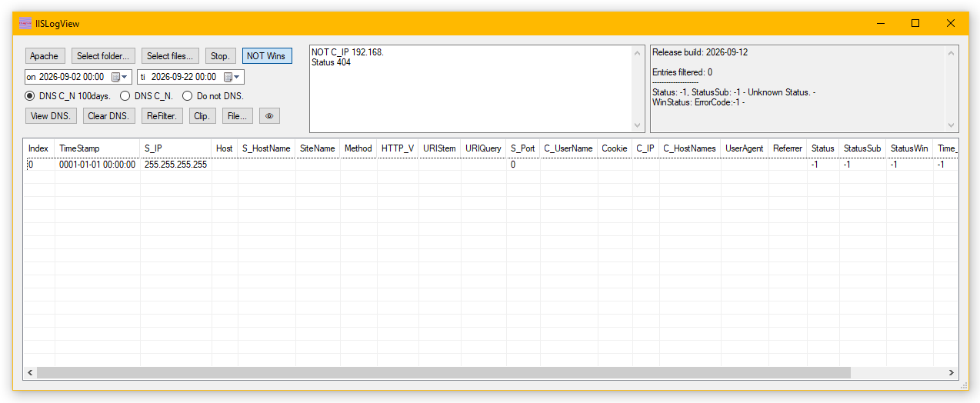The height and width of the screenshot is (403, 980).
Task: Select the S_Port cell with value 0
Action: coord(523,165)
